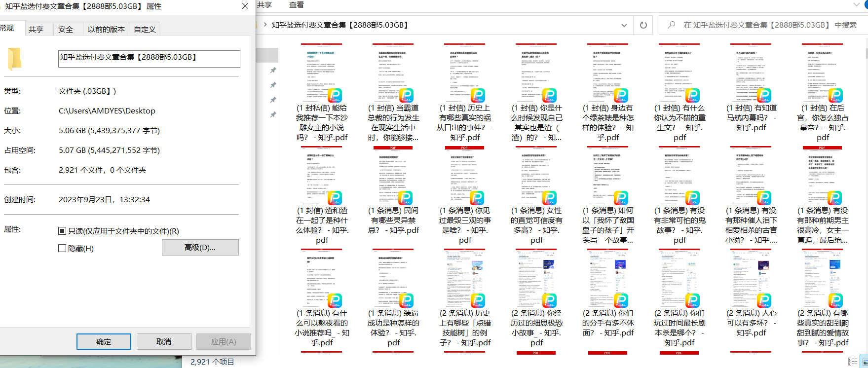Open the 以前的版本 tab
The width and height of the screenshot is (868, 368).
coord(106,29)
